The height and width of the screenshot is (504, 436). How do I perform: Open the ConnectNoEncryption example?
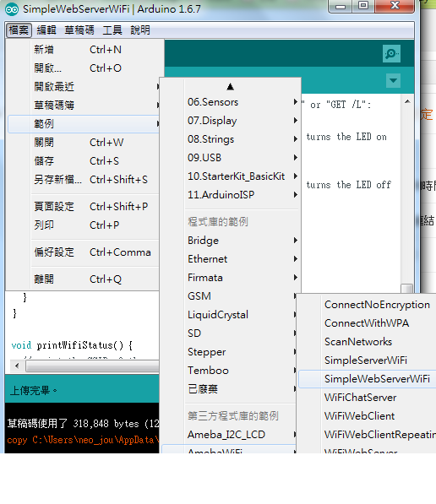click(368, 305)
